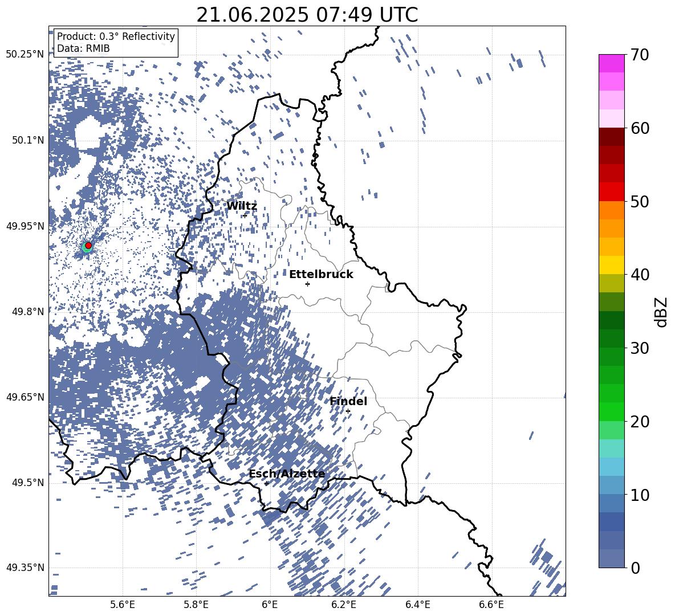675x616 pixels.
Task: Click the Data: RMIB text
Action: pos(83,48)
